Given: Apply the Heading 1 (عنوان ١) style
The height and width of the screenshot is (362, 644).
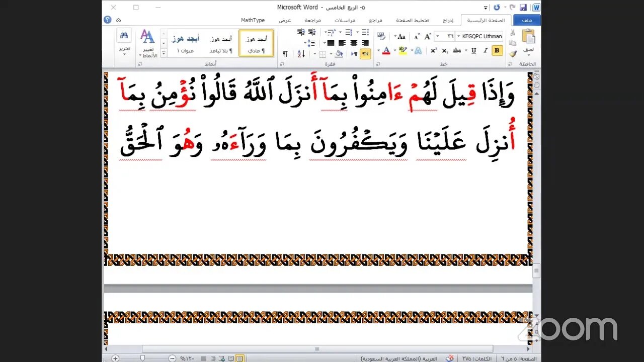Looking at the screenshot, I should (x=185, y=43).
